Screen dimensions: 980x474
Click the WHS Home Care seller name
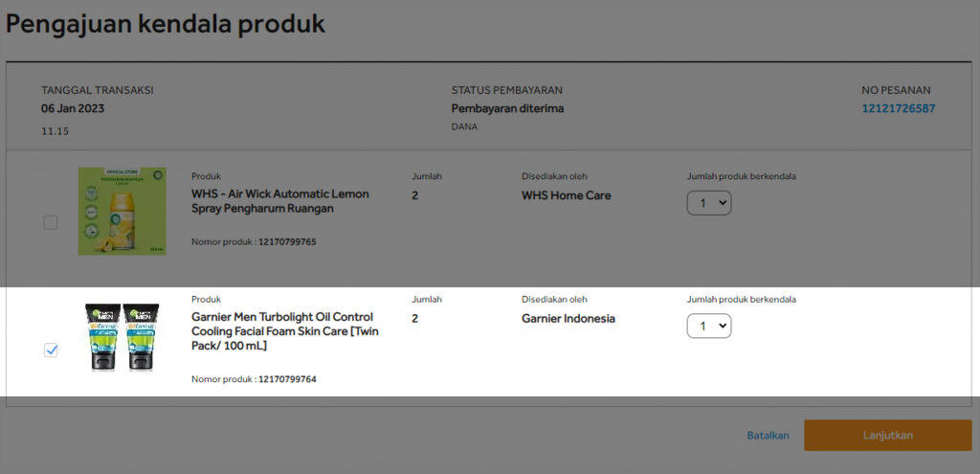tap(567, 195)
